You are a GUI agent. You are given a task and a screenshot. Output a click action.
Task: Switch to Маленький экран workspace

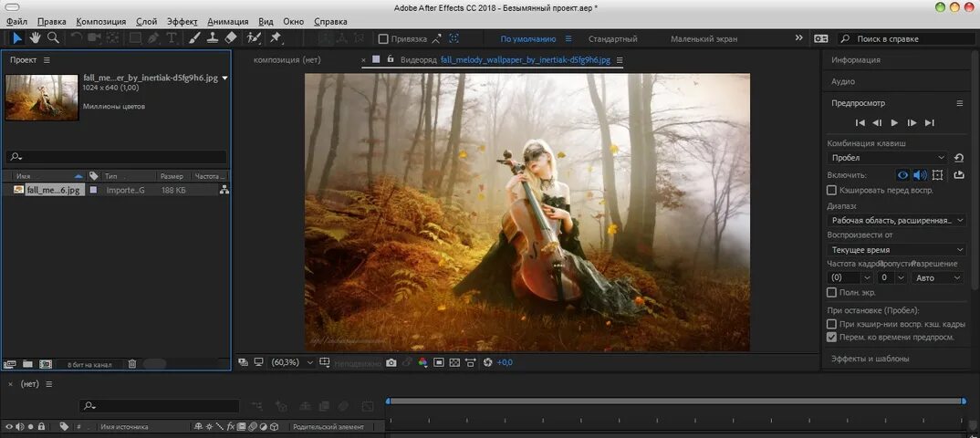click(x=704, y=38)
